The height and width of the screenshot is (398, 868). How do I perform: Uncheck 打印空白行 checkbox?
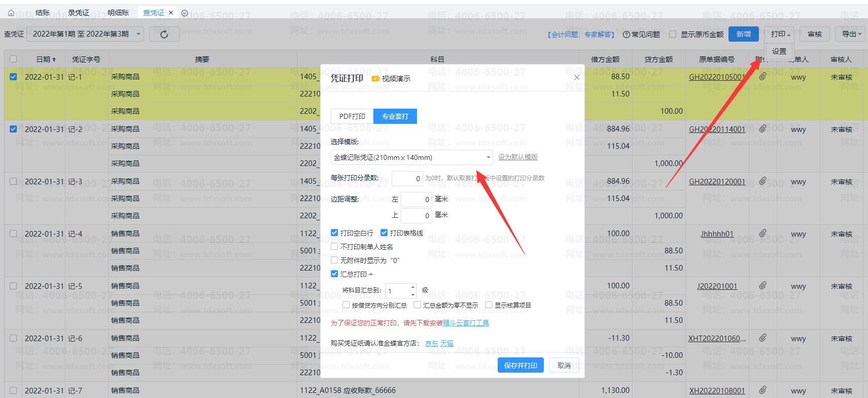(334, 233)
